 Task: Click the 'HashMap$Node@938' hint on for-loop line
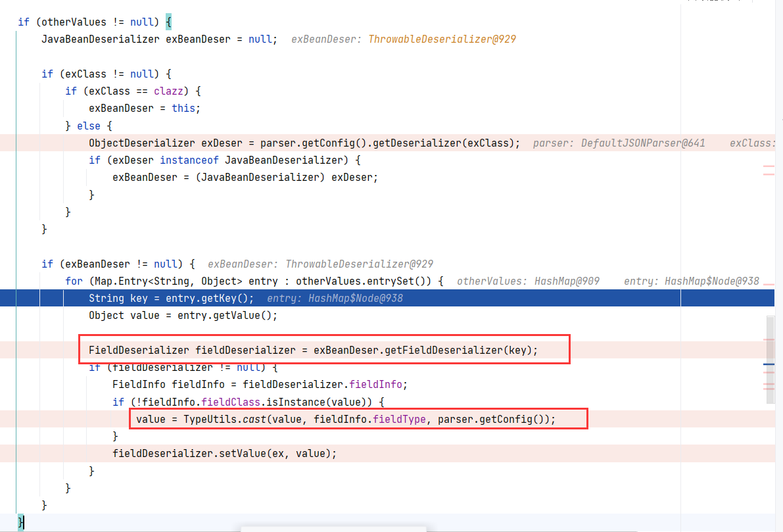pyautogui.click(x=711, y=281)
